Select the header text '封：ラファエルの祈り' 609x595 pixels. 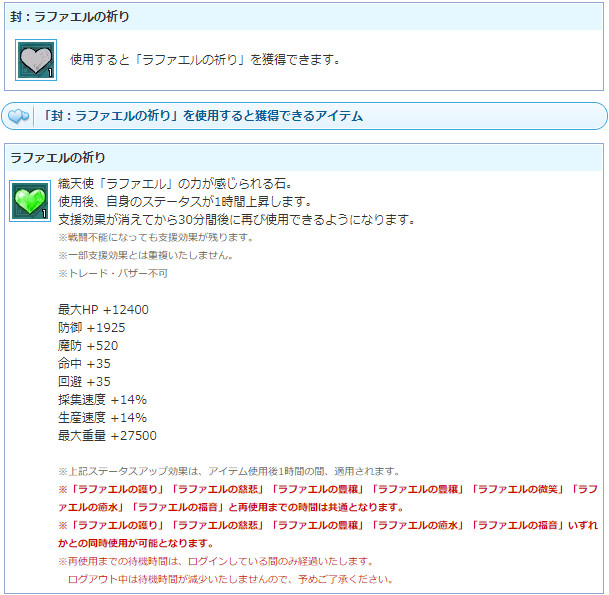[x=69, y=17]
